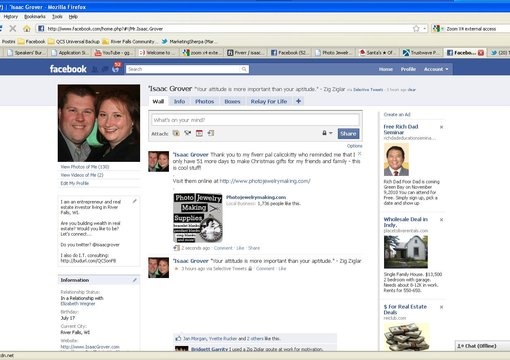Edit the bio box with pencil icon
The width and height of the screenshot is (510, 360).
(135, 201)
